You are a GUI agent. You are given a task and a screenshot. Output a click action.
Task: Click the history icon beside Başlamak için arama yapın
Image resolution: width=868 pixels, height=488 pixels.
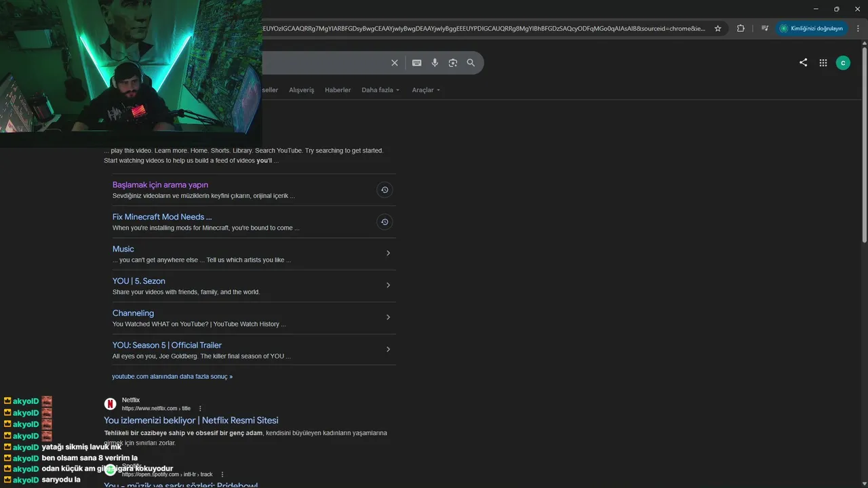[x=384, y=190]
